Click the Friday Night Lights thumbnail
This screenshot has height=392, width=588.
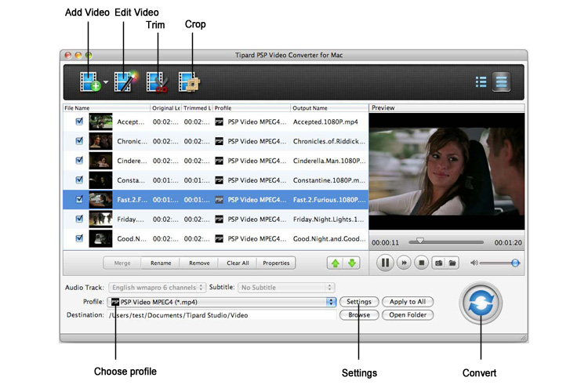pyautogui.click(x=100, y=219)
